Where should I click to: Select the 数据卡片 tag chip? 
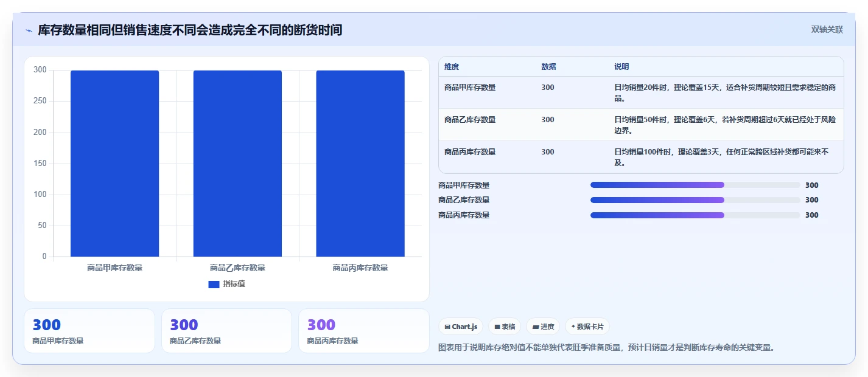pyautogui.click(x=587, y=327)
